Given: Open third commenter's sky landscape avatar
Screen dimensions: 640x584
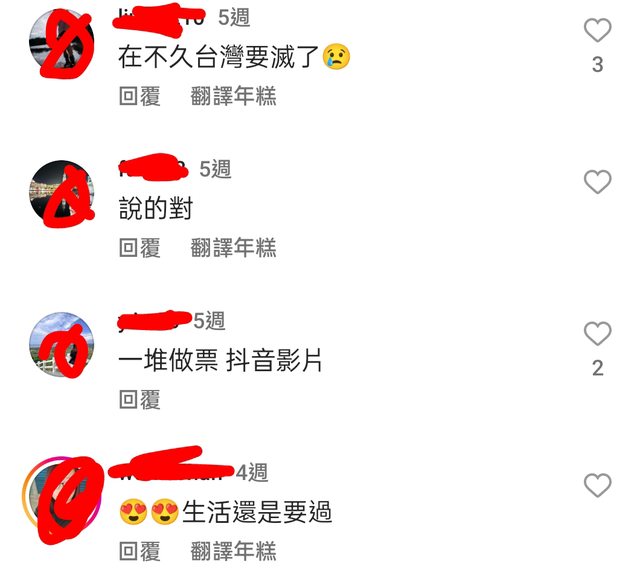Looking at the screenshot, I should [62, 344].
